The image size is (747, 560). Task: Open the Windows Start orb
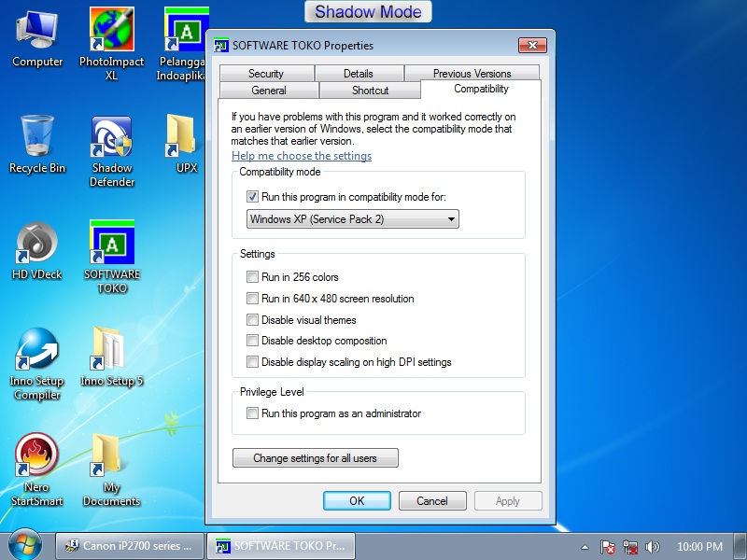(x=25, y=545)
